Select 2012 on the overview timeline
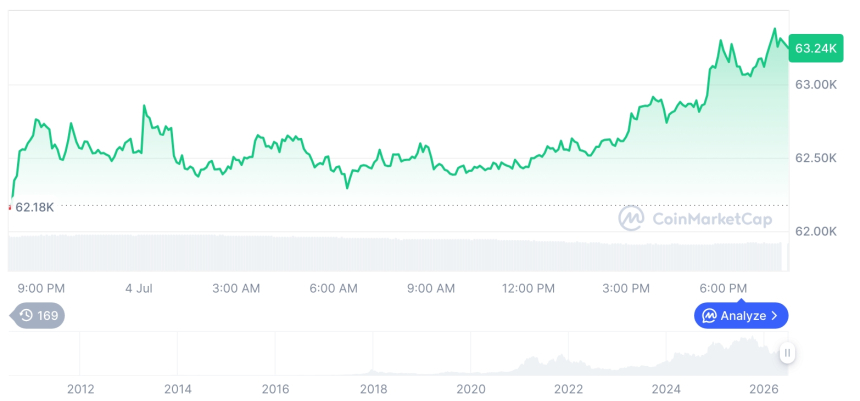 pyautogui.click(x=80, y=389)
